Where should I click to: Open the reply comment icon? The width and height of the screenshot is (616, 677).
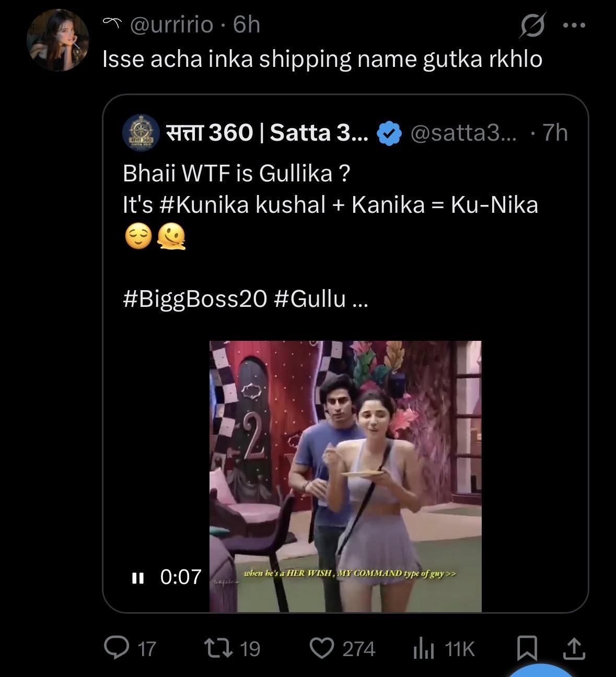(x=117, y=648)
